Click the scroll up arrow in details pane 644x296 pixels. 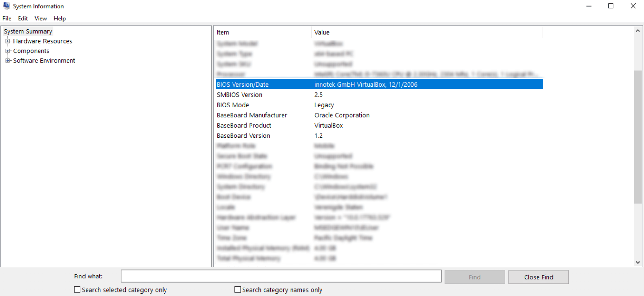[x=638, y=31]
